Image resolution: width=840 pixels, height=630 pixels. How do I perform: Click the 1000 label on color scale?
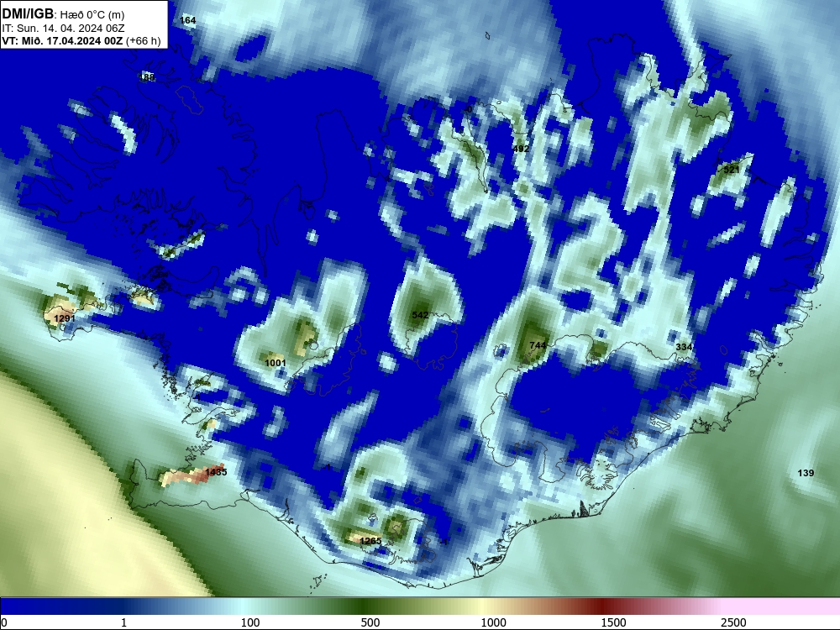493,622
